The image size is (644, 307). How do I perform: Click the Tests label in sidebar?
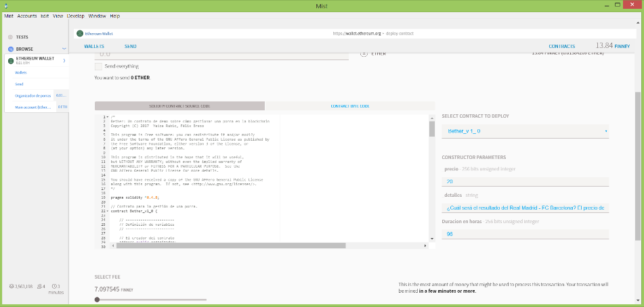22,37
